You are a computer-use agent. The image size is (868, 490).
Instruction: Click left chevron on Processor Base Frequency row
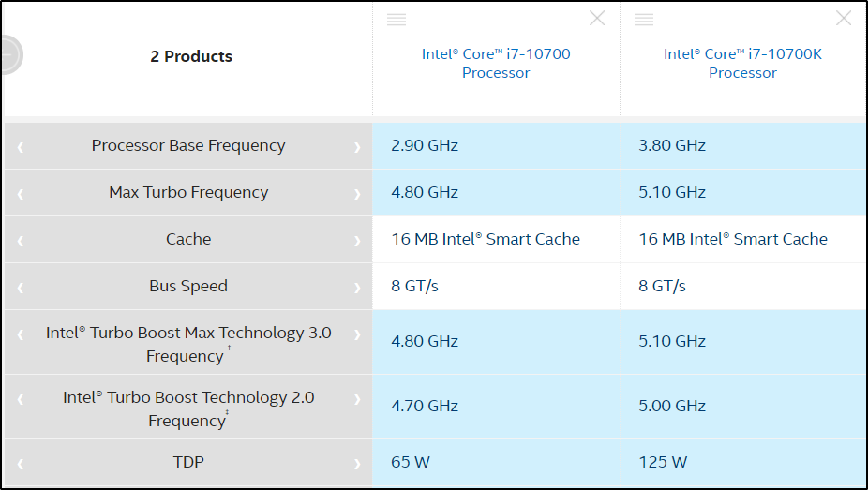point(20,147)
